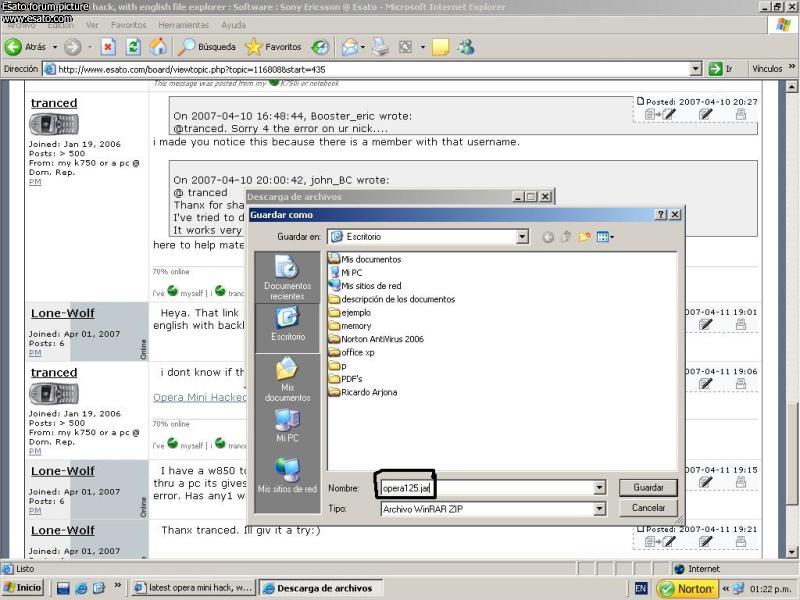Select the ejemplo folder
The width and height of the screenshot is (800, 600).
pyautogui.click(x=350, y=312)
